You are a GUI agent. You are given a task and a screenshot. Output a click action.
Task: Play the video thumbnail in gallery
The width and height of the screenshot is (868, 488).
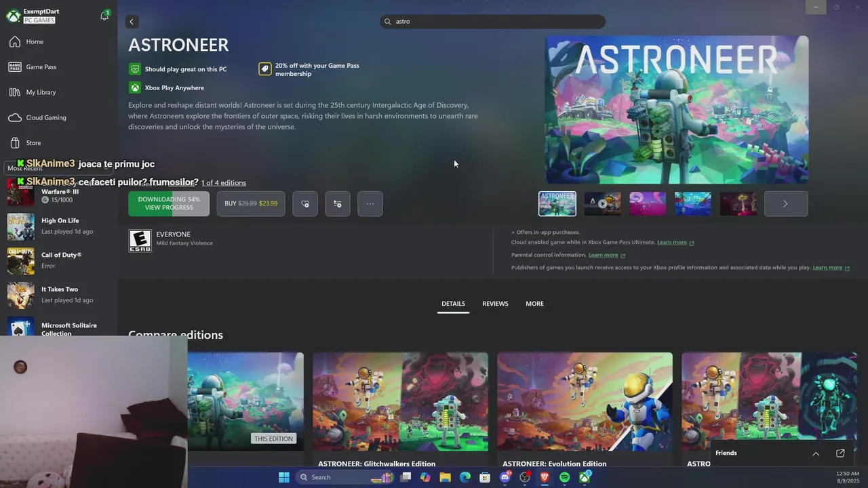602,203
